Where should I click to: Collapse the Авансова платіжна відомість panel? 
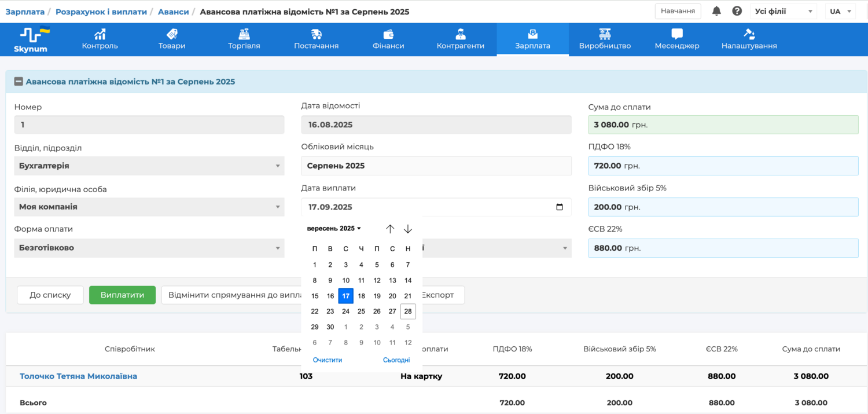[x=19, y=82]
